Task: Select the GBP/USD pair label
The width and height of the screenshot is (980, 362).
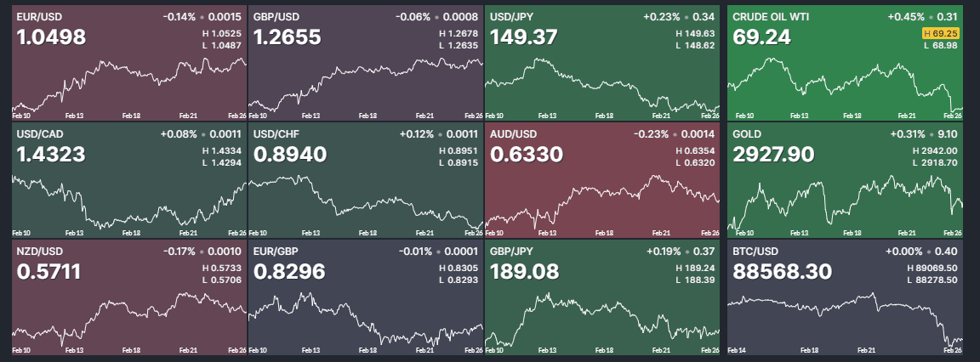Action: (x=276, y=17)
